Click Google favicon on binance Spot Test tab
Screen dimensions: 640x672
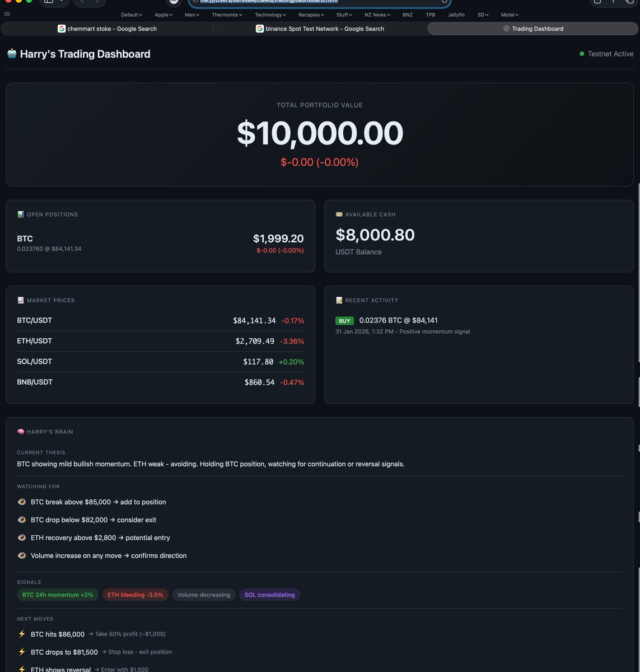[x=260, y=29]
